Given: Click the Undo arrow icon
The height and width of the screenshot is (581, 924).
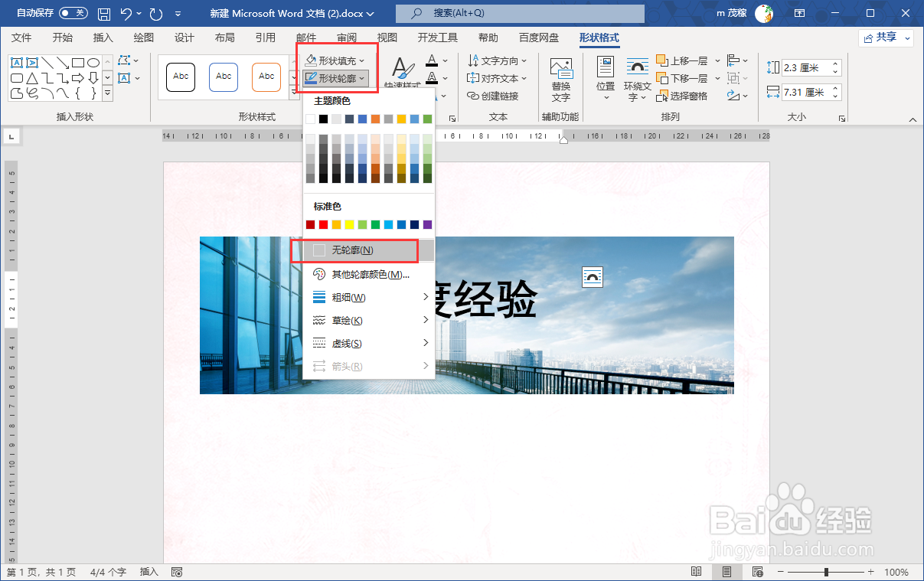Looking at the screenshot, I should (x=124, y=13).
